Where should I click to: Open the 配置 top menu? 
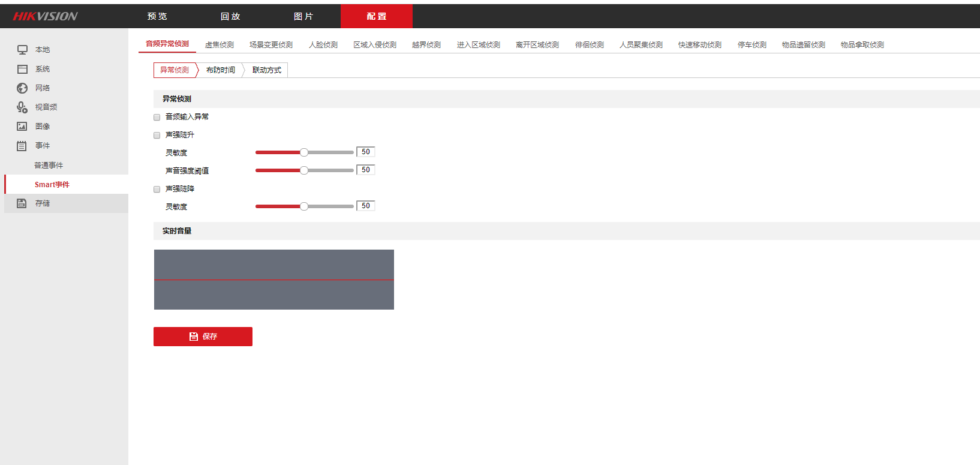click(x=377, y=16)
